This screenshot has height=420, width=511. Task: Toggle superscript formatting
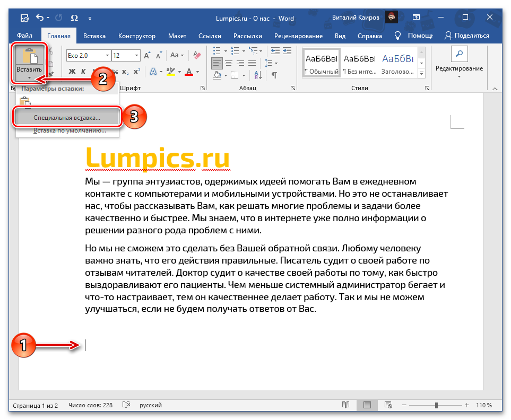tap(137, 71)
